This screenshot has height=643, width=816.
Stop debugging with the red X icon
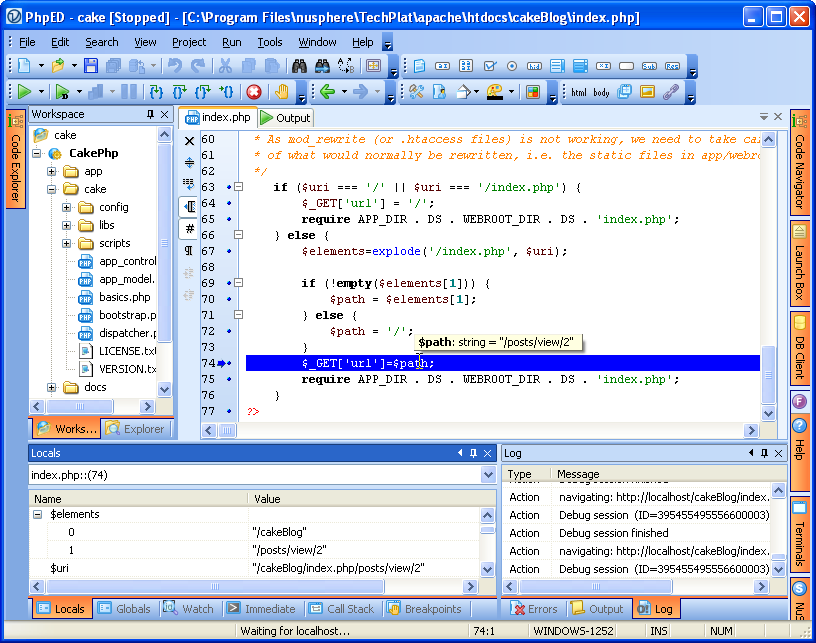point(254,92)
